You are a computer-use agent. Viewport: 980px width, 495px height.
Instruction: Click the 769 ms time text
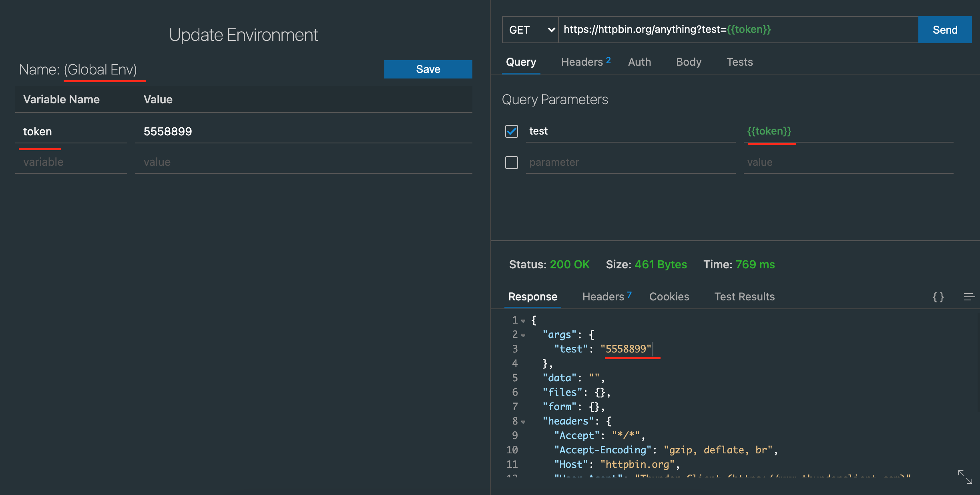click(x=755, y=265)
